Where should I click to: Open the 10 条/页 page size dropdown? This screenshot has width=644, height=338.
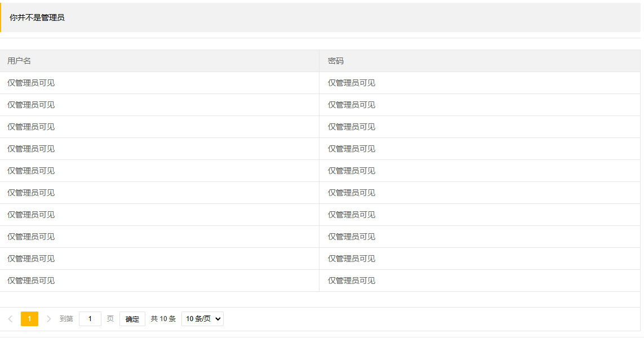[202, 319]
